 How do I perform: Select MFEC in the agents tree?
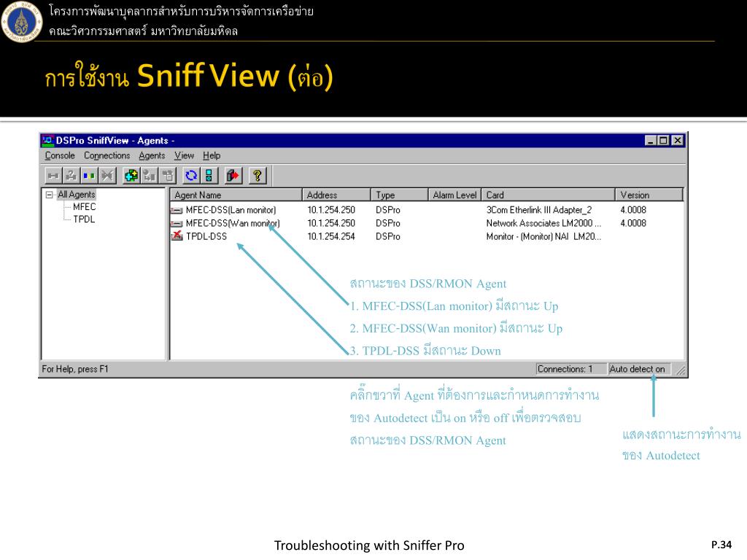click(x=85, y=206)
